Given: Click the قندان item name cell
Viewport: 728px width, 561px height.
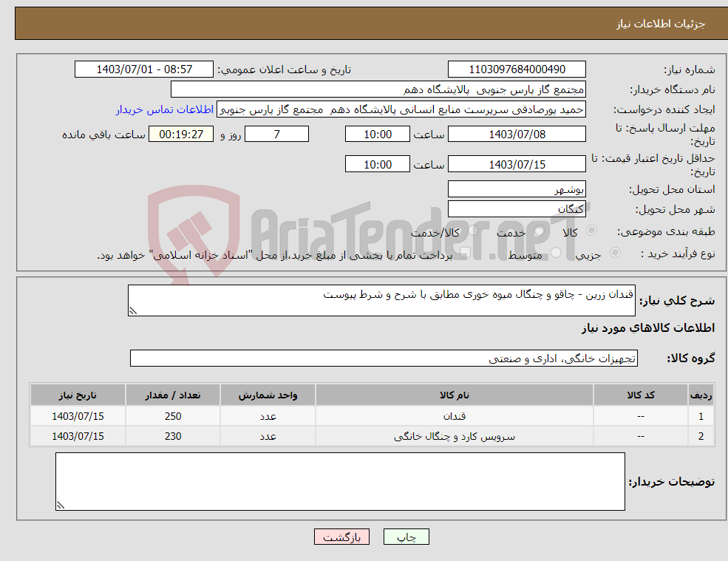Looking at the screenshot, I should pyautogui.click(x=455, y=416).
